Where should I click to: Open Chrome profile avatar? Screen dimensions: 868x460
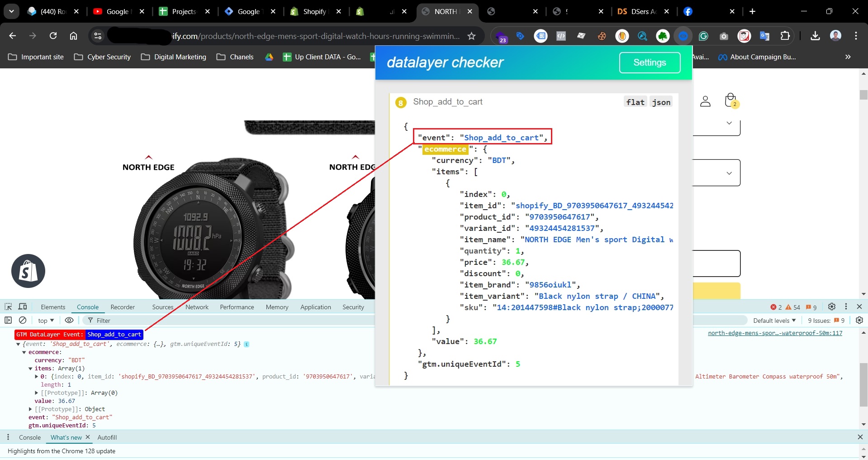click(835, 36)
